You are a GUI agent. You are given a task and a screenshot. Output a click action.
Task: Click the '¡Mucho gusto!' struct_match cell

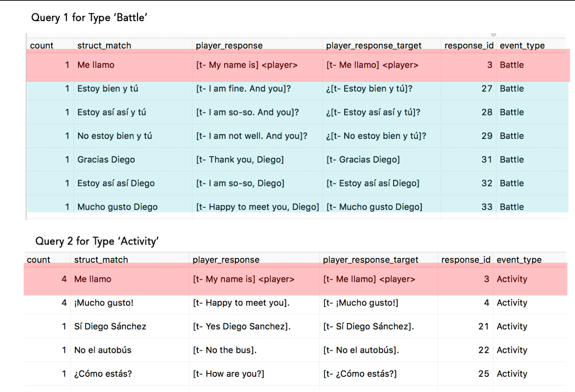pyautogui.click(x=104, y=303)
